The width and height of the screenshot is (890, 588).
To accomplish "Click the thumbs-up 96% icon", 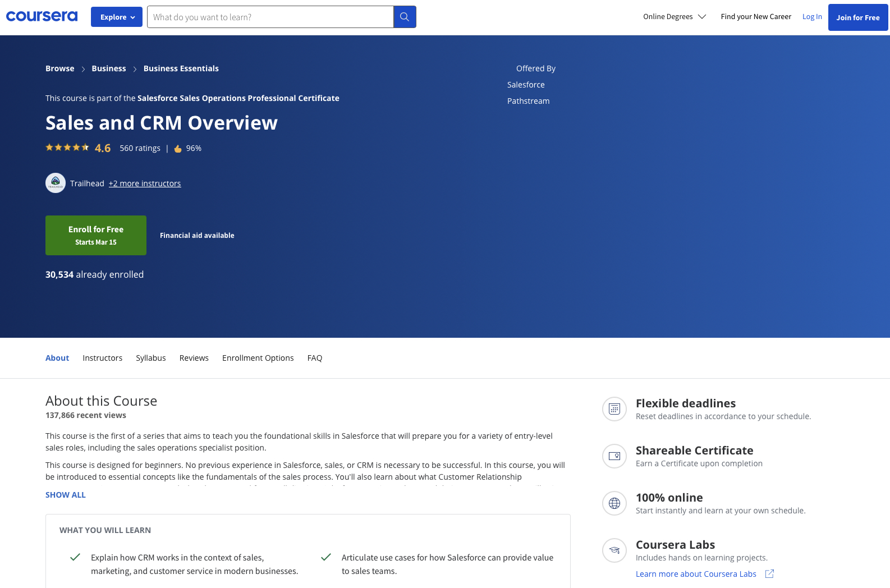I will point(178,149).
